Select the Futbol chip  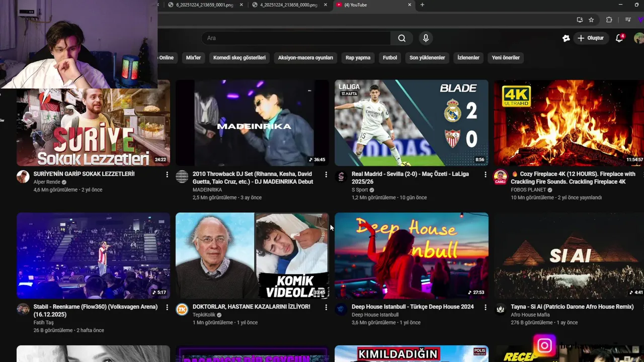pos(390,58)
